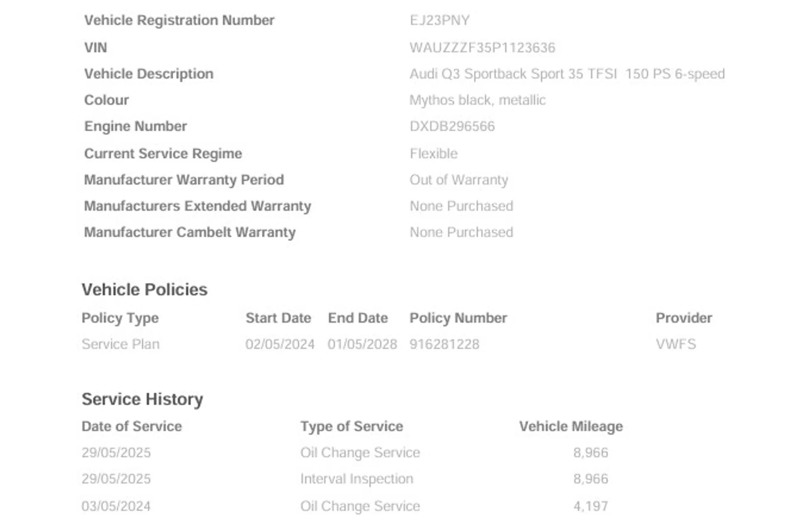Select the Service Plan policy row
Screen dimensions: 798x532
(x=389, y=344)
